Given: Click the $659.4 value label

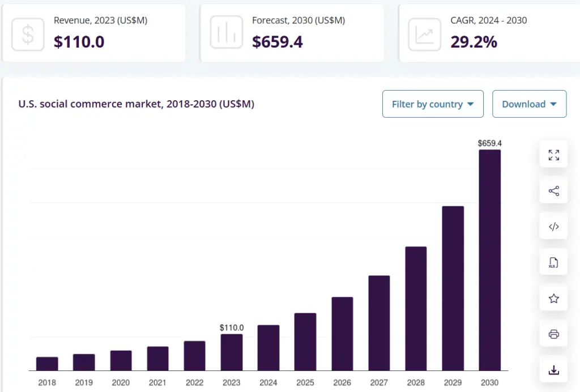Looking at the screenshot, I should (489, 143).
